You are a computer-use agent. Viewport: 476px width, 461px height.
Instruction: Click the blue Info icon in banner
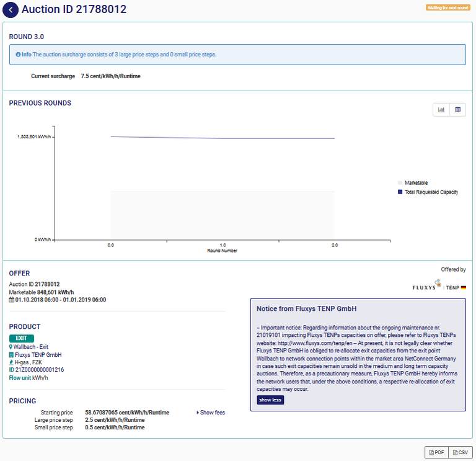point(17,55)
